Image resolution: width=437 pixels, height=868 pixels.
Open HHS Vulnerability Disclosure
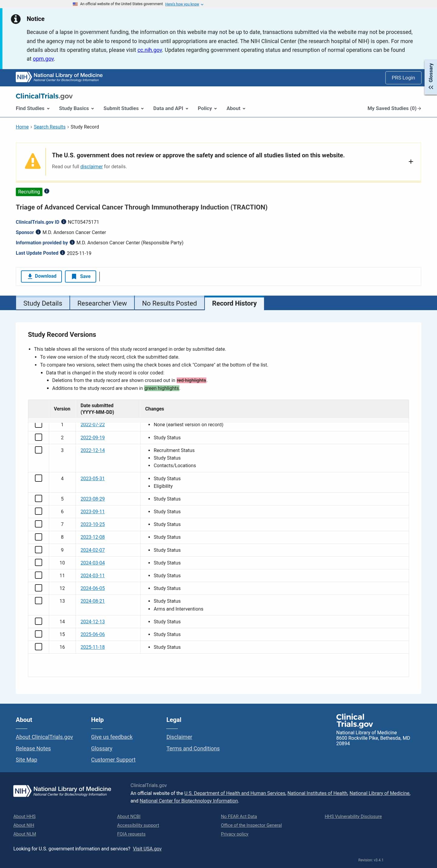pos(353,816)
